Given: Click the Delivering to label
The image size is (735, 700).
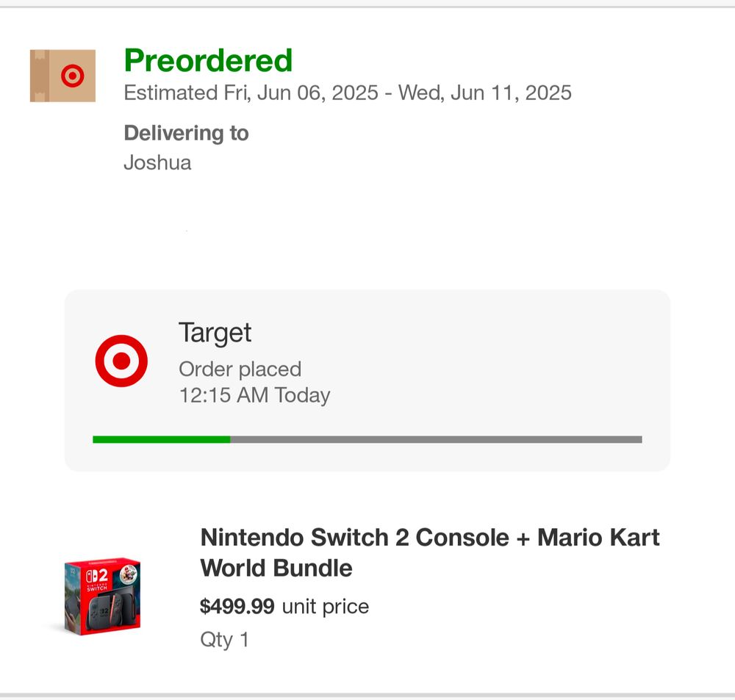Looking at the screenshot, I should coord(186,133).
